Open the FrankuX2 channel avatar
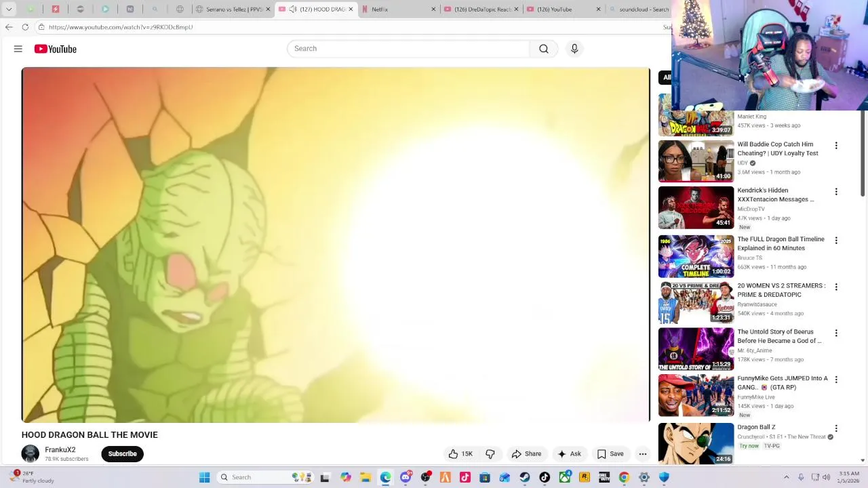Image resolution: width=868 pixels, height=488 pixels. tap(31, 454)
